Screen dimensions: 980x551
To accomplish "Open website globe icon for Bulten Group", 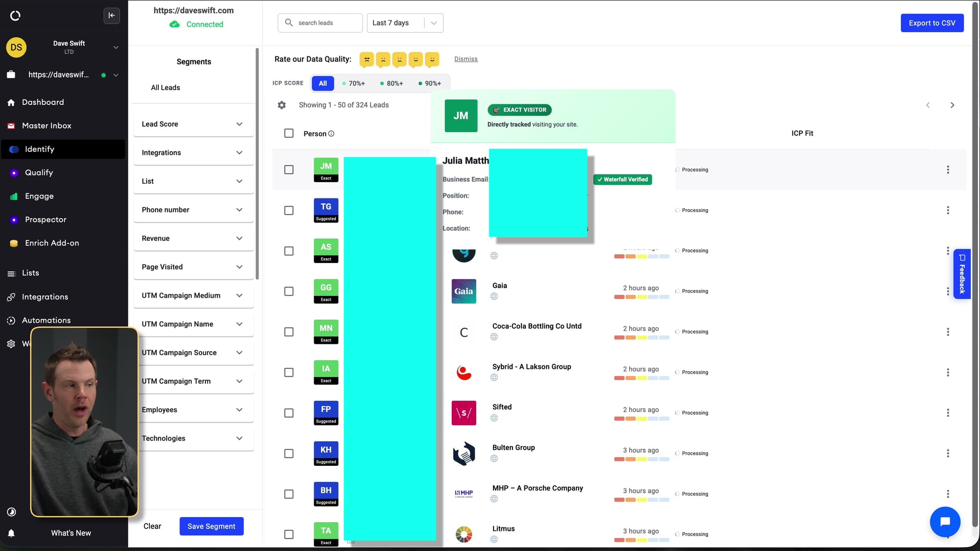I will [494, 458].
